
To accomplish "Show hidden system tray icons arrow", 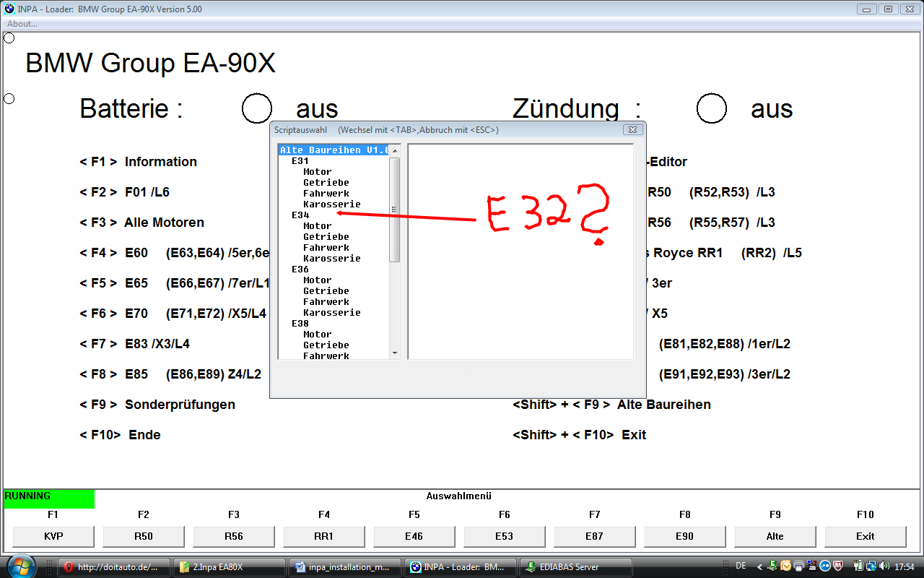I will point(759,566).
